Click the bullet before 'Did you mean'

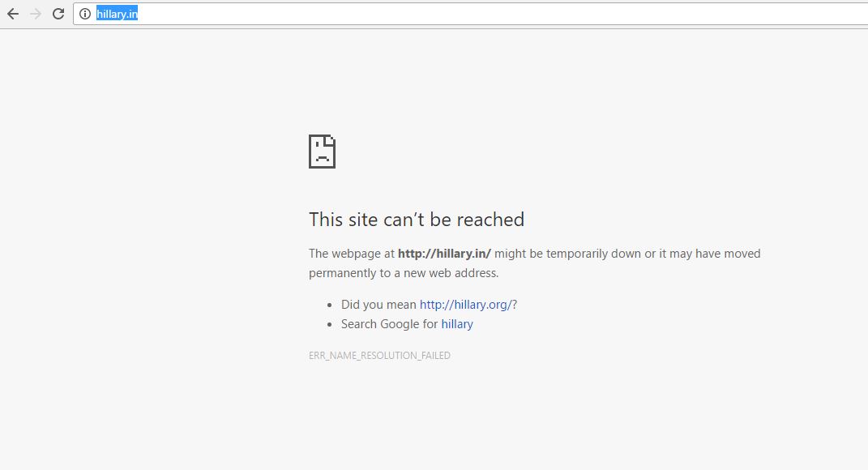tap(330, 305)
